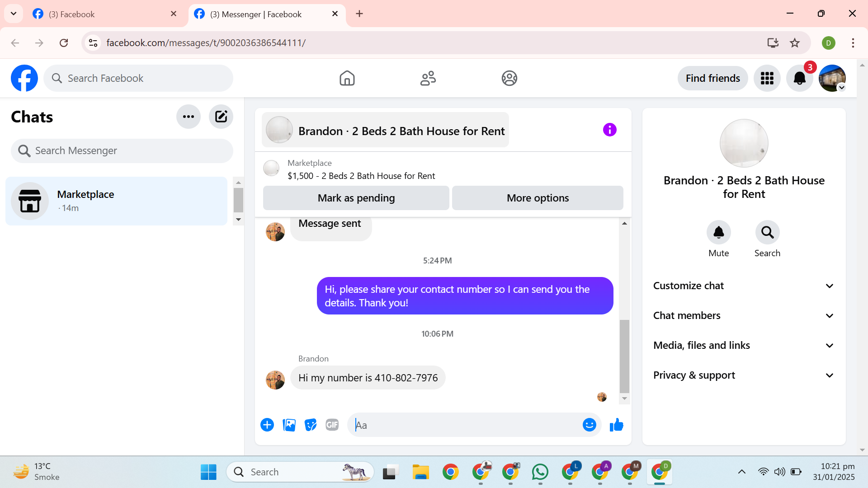Bookmark this page with the star icon
This screenshot has height=488, width=868.
click(x=795, y=42)
